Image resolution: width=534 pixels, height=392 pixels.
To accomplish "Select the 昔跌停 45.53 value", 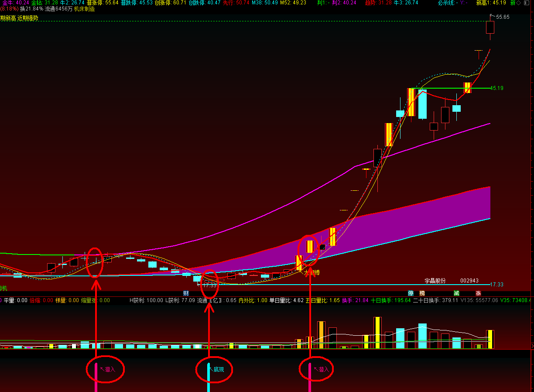I will (x=137, y=3).
